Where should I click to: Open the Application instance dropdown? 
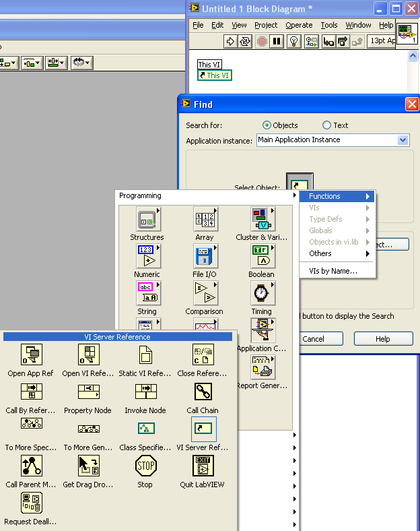(x=403, y=140)
